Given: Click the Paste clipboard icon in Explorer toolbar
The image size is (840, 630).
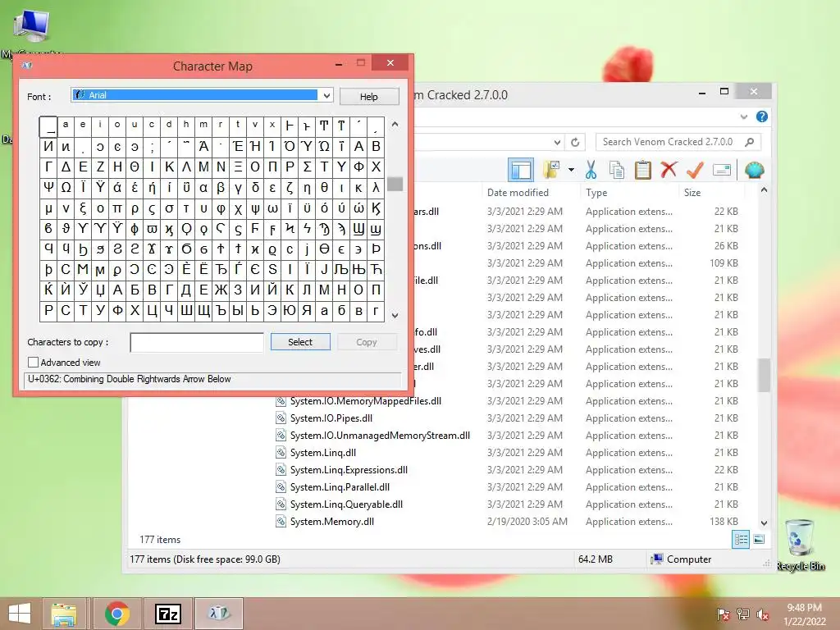Looking at the screenshot, I should pyautogui.click(x=642, y=170).
